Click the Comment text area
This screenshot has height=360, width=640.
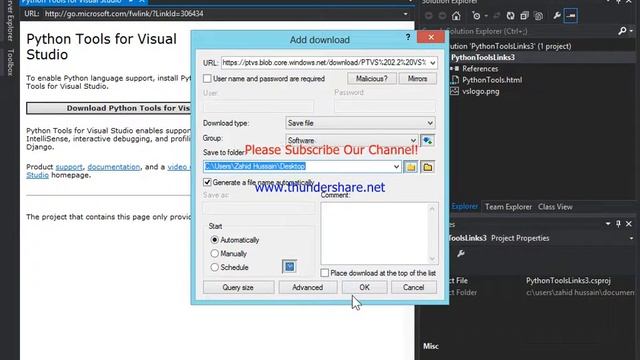[375, 233]
